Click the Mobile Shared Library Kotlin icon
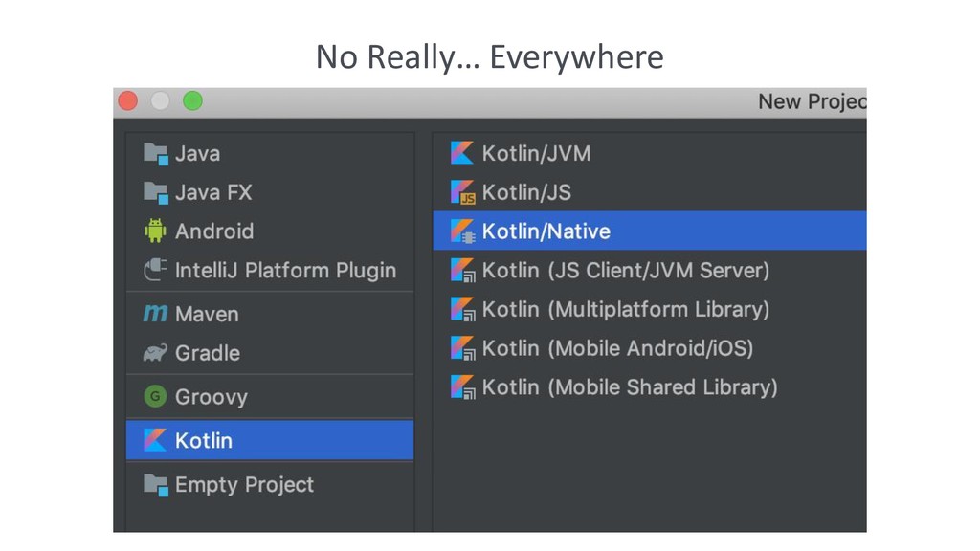The height and width of the screenshot is (551, 980). coord(462,386)
